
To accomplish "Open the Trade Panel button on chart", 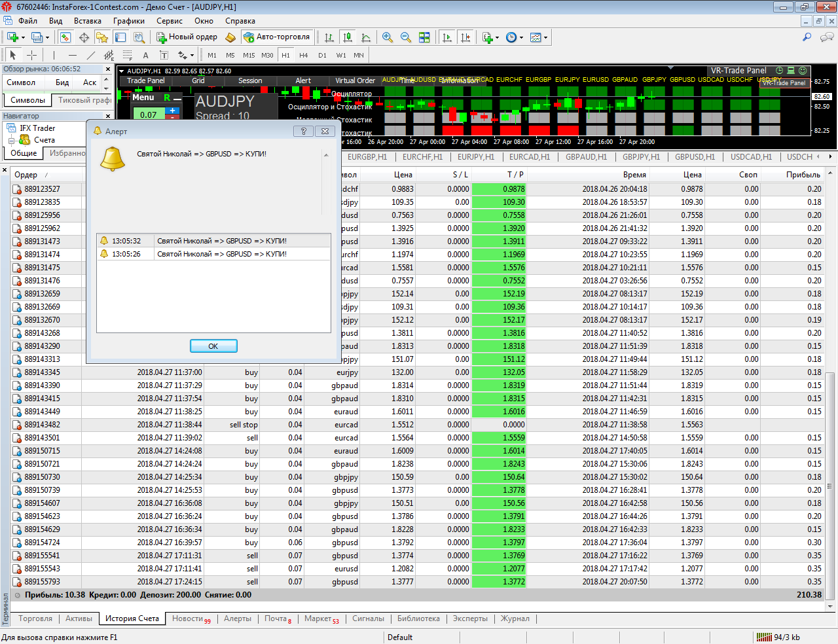I will (145, 80).
